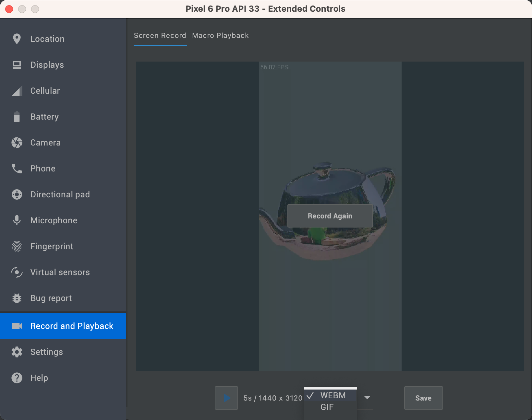Select the Screen Record tab
The height and width of the screenshot is (420, 532).
coord(160,36)
